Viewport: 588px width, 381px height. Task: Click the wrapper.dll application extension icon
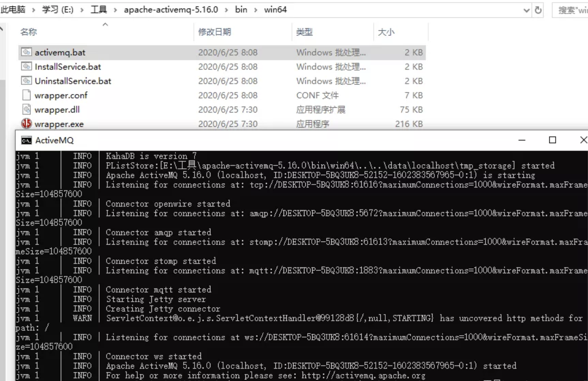pos(27,109)
